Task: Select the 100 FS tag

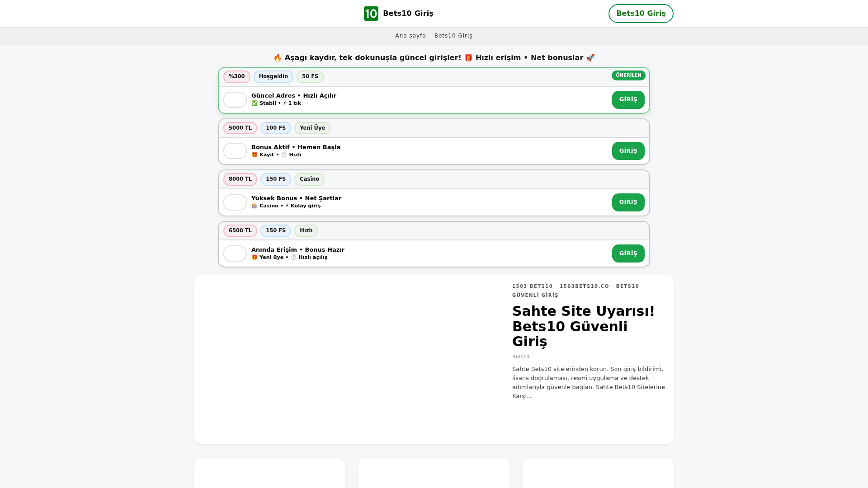Action: pos(276,128)
